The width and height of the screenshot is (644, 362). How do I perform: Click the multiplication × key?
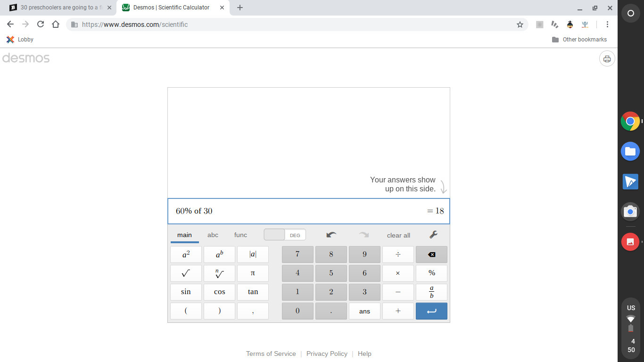(398, 273)
